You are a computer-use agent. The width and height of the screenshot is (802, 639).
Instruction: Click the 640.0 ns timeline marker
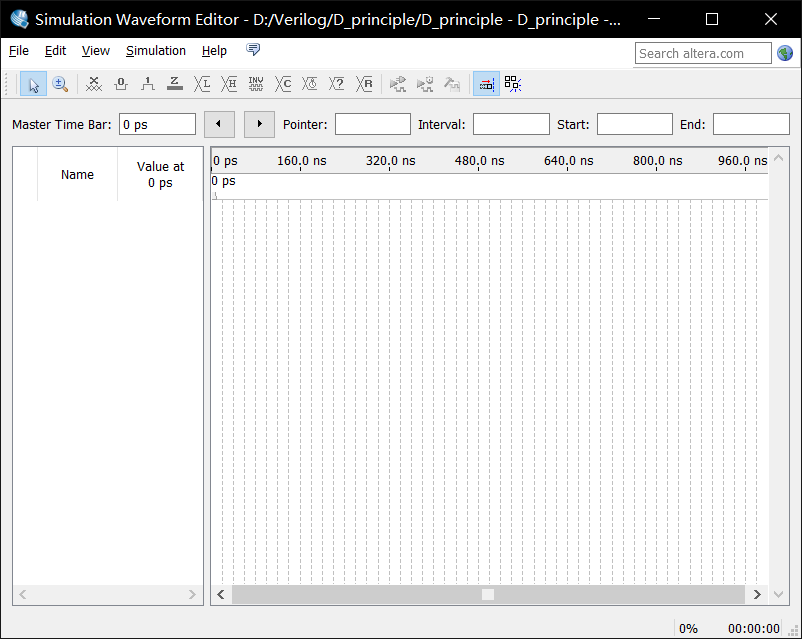click(x=568, y=161)
